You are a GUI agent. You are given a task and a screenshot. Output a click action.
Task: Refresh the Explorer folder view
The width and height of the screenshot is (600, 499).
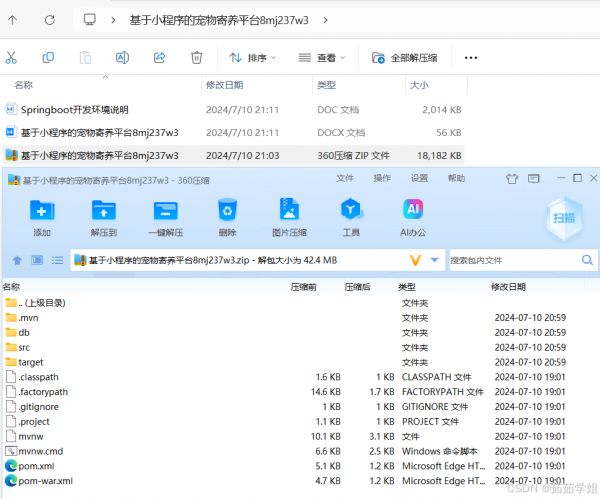50,20
